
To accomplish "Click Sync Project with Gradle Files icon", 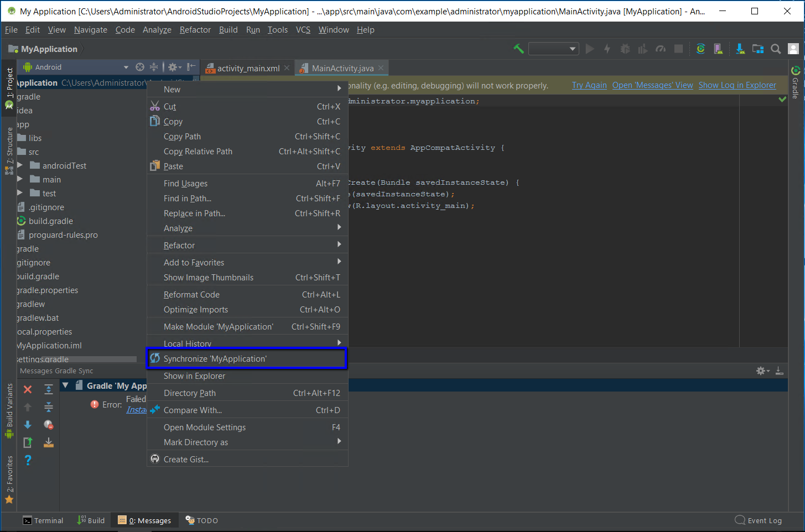I will tap(700, 49).
